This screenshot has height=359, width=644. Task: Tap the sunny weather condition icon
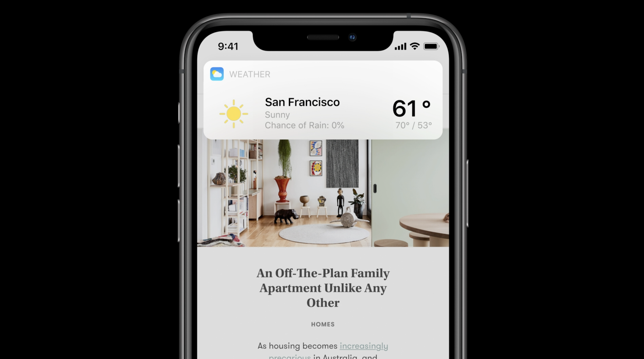point(232,114)
